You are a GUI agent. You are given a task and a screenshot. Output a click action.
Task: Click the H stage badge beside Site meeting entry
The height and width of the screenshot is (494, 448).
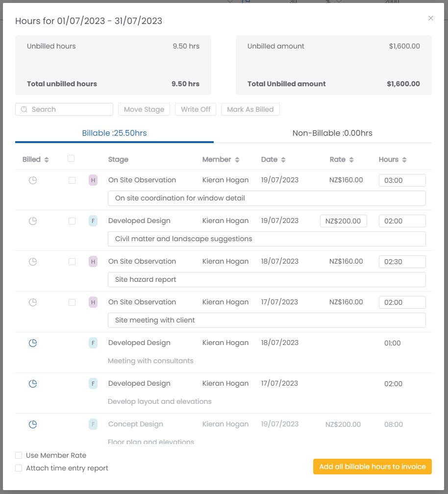pyautogui.click(x=93, y=302)
